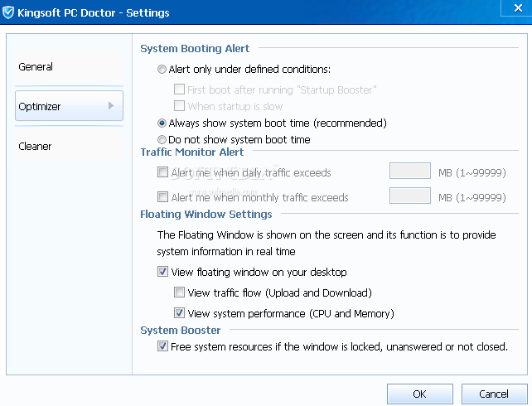Click the Cancel button
This screenshot has width=532, height=406.
pos(494,394)
